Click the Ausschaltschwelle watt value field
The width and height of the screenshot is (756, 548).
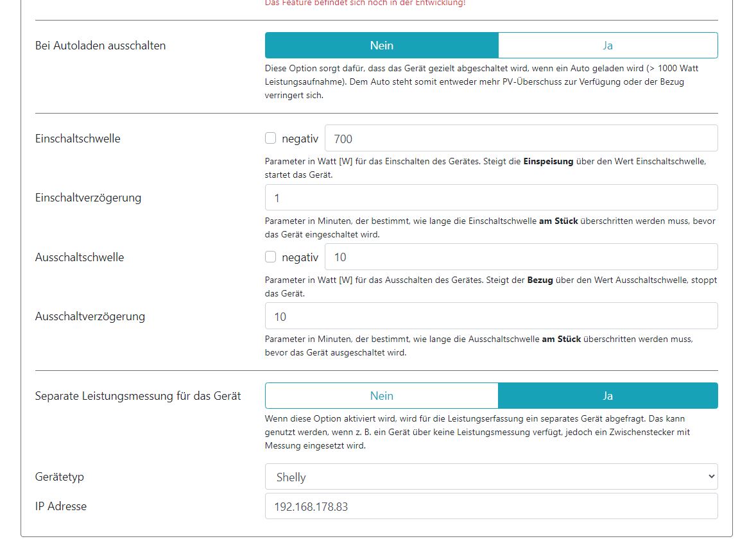point(520,257)
